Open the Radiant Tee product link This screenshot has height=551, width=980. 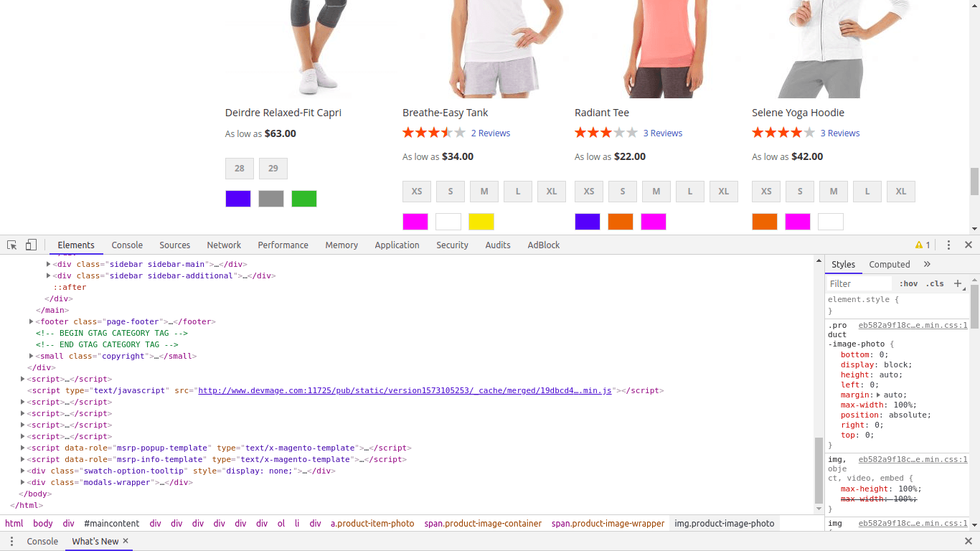[x=602, y=113]
